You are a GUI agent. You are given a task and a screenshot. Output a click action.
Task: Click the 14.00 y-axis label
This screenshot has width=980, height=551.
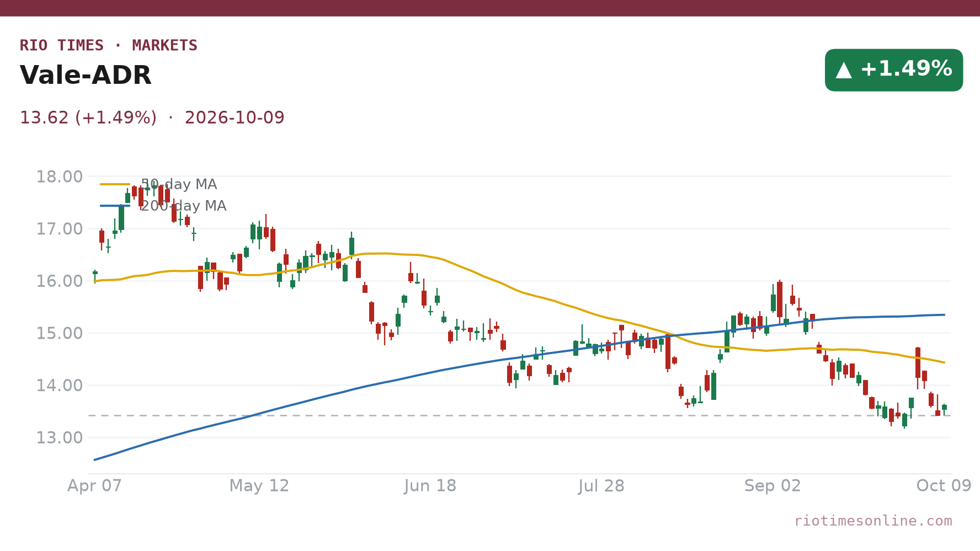click(60, 386)
